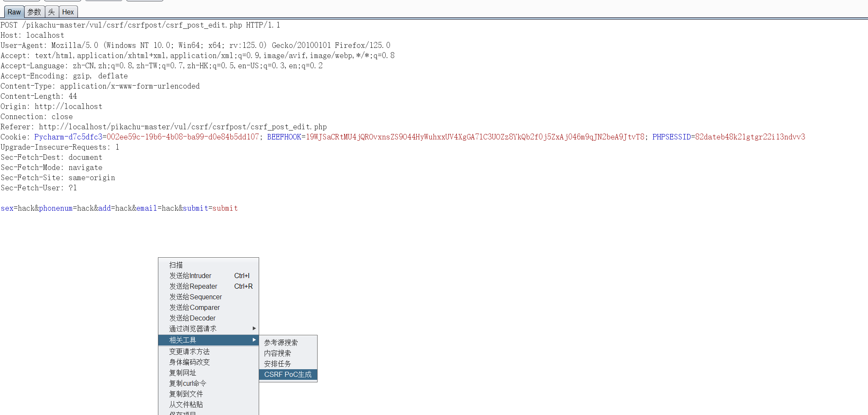868x415 pixels.
Task: Click the BEEFHOOK cookie name
Action: pyautogui.click(x=284, y=137)
